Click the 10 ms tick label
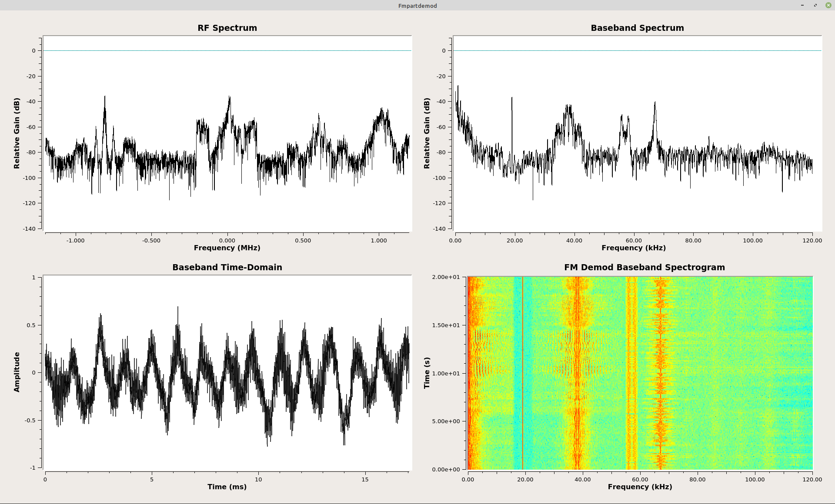The width and height of the screenshot is (835, 504). point(258,480)
